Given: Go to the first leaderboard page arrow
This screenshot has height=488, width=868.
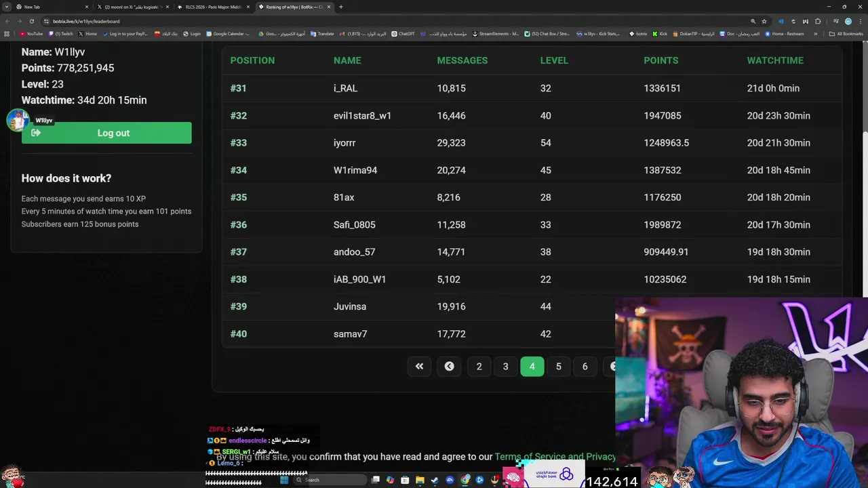Looking at the screenshot, I should pyautogui.click(x=419, y=366).
